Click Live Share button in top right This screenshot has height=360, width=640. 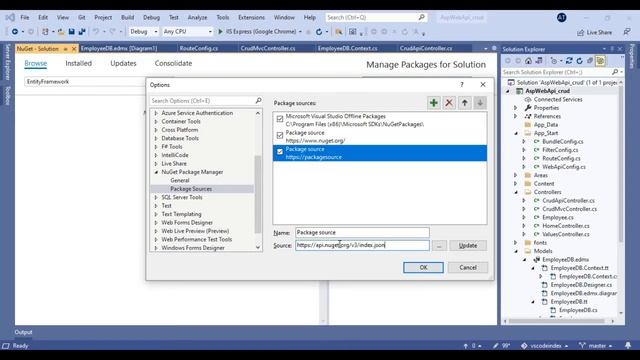pos(595,32)
